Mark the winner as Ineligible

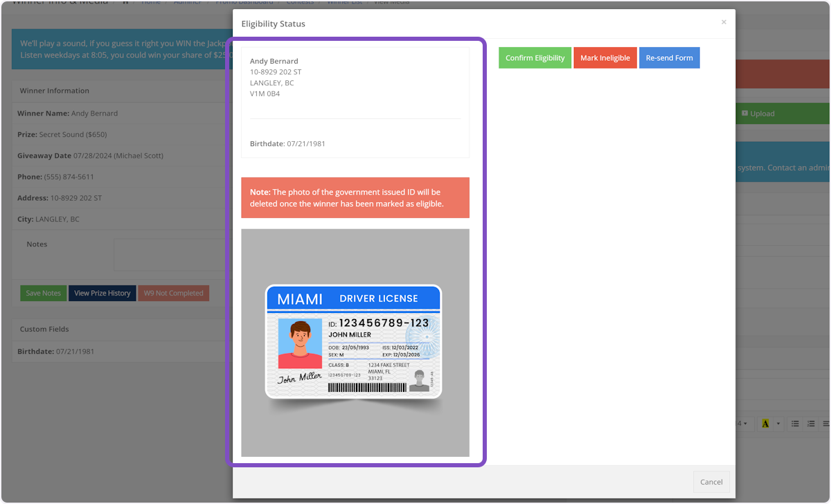click(605, 57)
